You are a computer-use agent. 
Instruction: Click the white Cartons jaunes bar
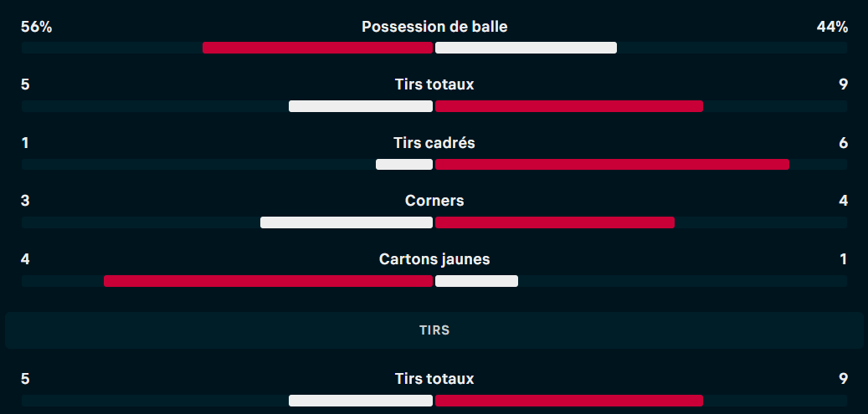[x=476, y=281]
